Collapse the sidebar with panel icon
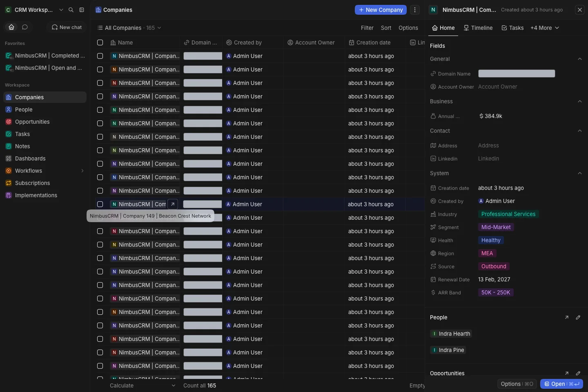 [x=82, y=10]
